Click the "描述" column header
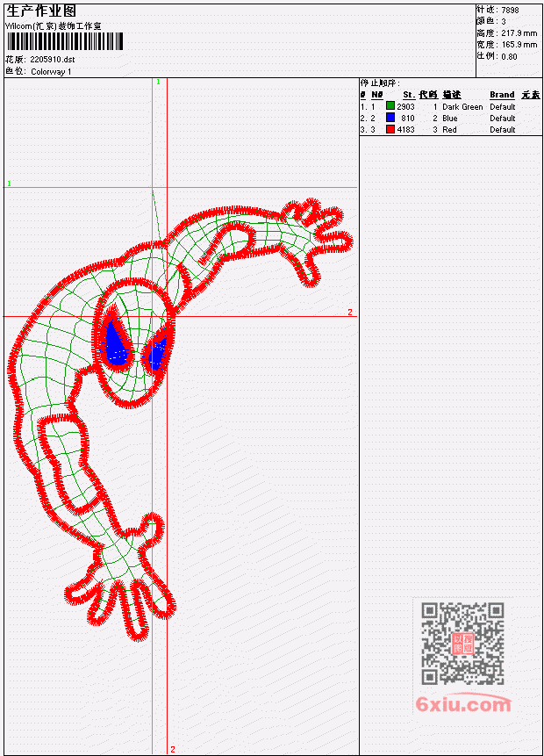The height and width of the screenshot is (756, 544). [x=452, y=95]
